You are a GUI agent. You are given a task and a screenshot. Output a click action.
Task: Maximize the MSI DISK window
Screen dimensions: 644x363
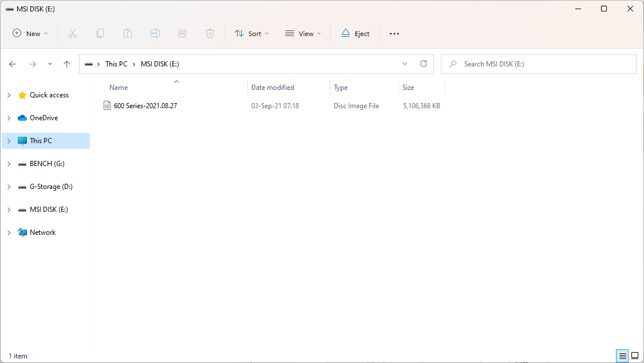pyautogui.click(x=604, y=9)
